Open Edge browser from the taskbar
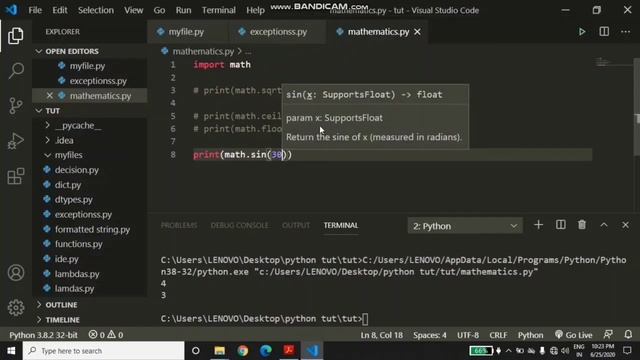This screenshot has height=360, width=640. (x=266, y=351)
